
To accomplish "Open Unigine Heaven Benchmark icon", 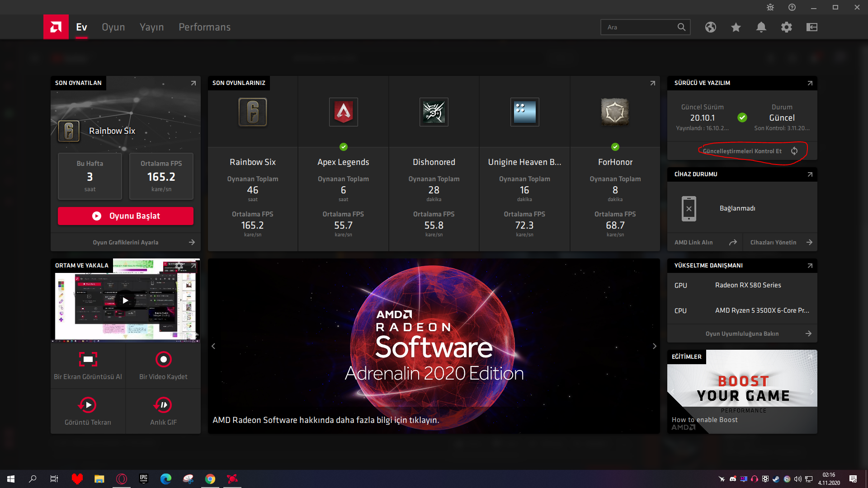I will (x=524, y=112).
